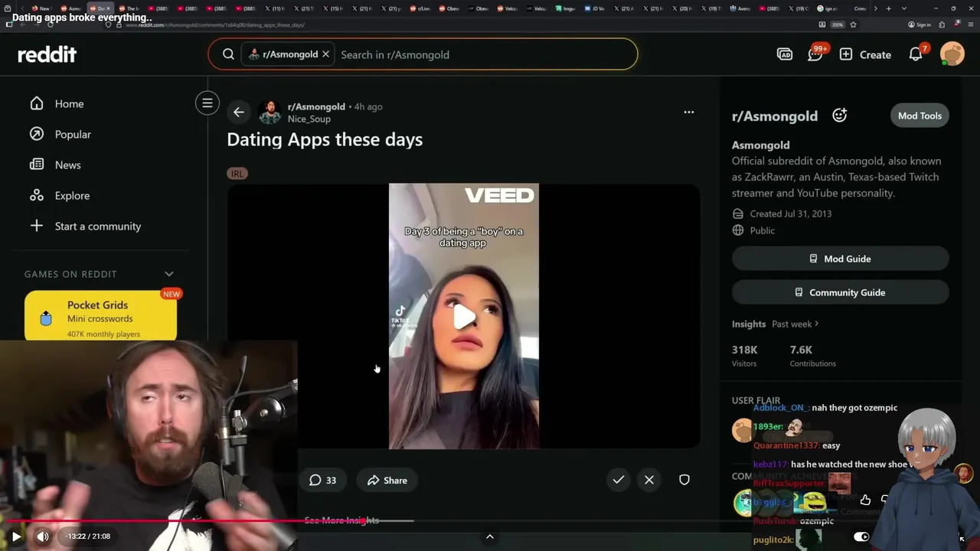980x551 pixels.
Task: Click the IRL post flair
Action: point(237,174)
